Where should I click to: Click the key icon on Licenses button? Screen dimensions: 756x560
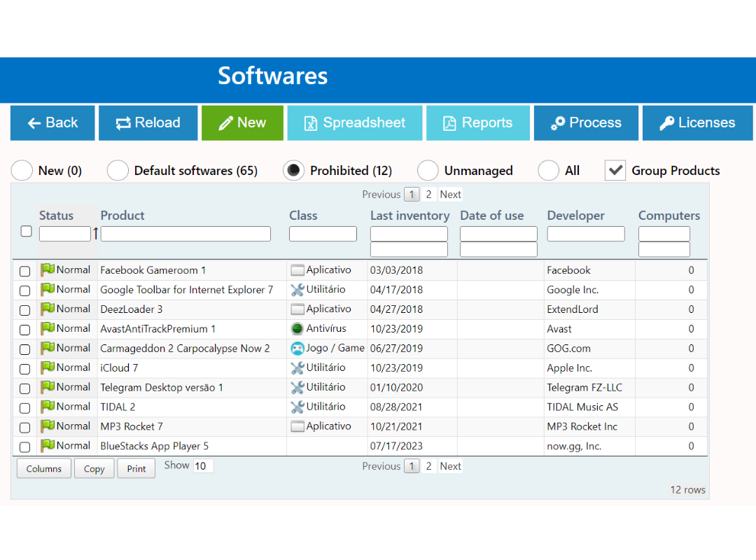click(667, 123)
